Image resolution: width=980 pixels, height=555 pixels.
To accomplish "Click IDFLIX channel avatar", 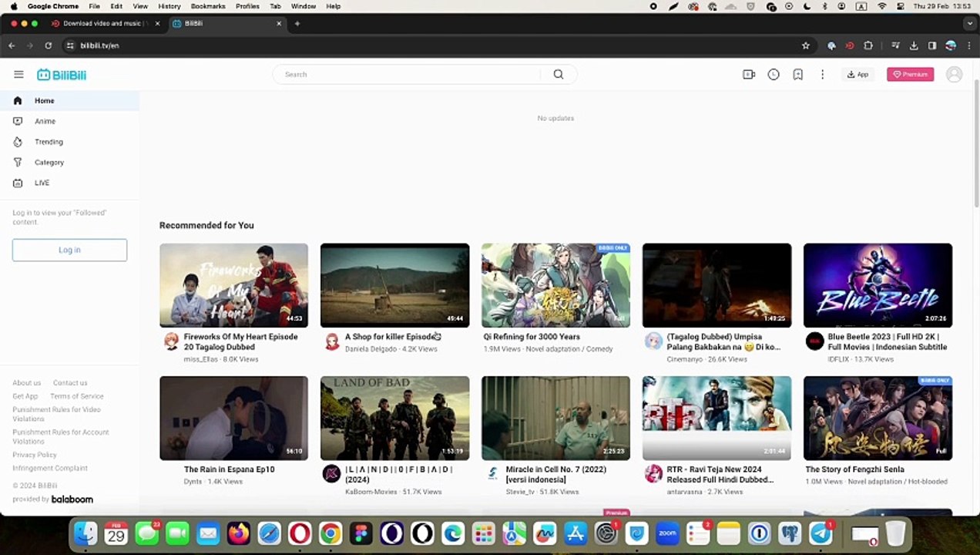I will pyautogui.click(x=814, y=342).
